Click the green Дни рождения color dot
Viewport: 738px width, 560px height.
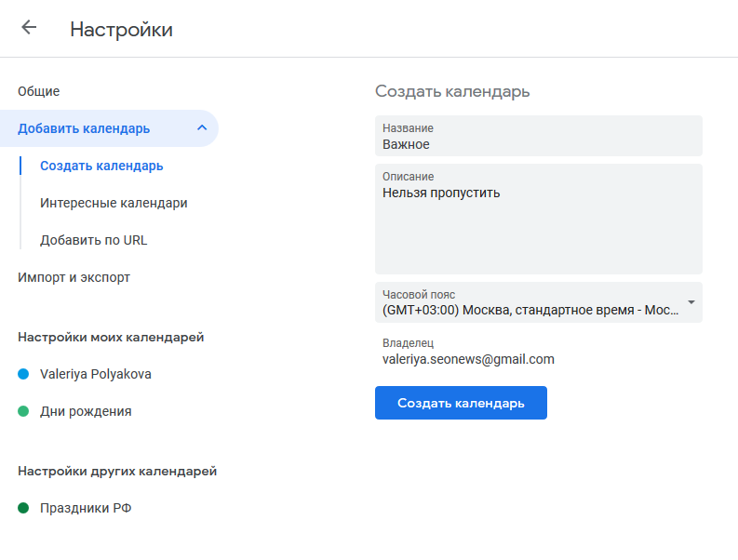pos(23,411)
